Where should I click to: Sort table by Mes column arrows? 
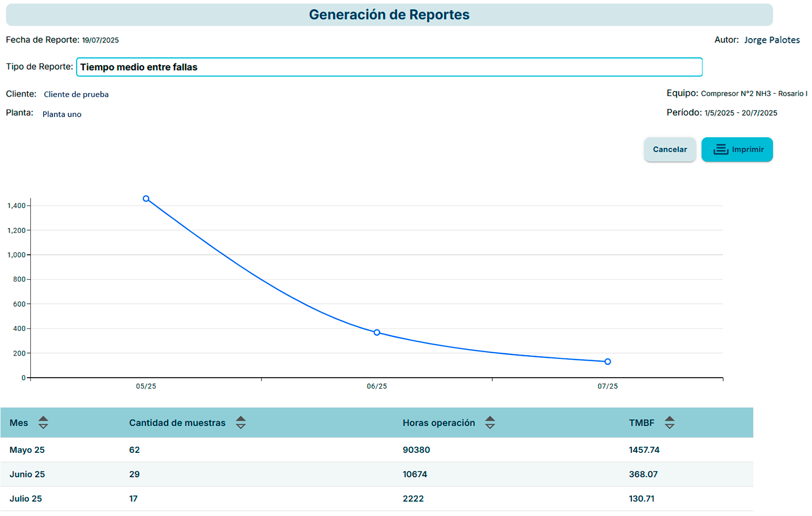pos(43,422)
